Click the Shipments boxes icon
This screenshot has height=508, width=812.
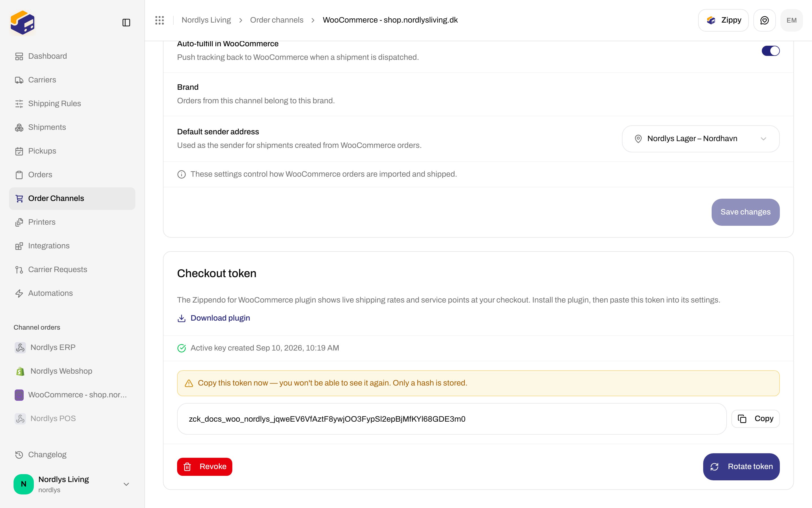point(19,127)
